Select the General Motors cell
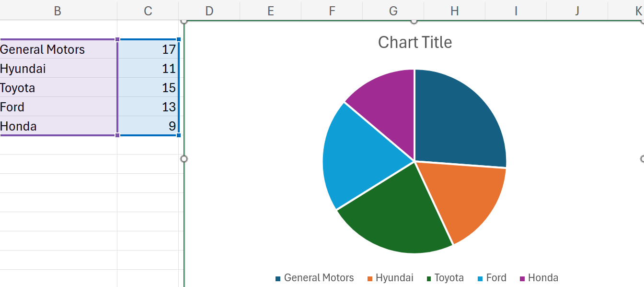Image resolution: width=644 pixels, height=287 pixels. pos(58,49)
